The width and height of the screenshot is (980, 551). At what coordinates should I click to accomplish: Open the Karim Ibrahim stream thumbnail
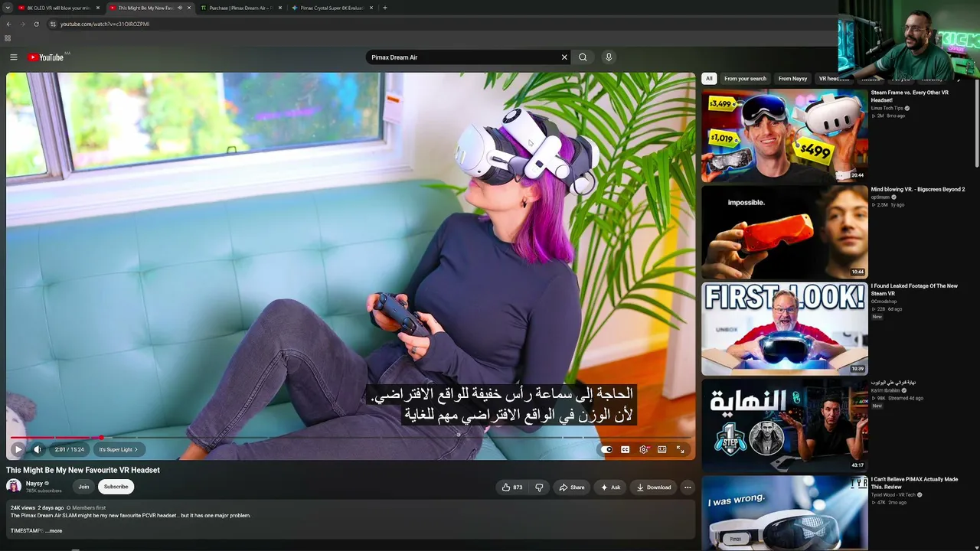[785, 425]
